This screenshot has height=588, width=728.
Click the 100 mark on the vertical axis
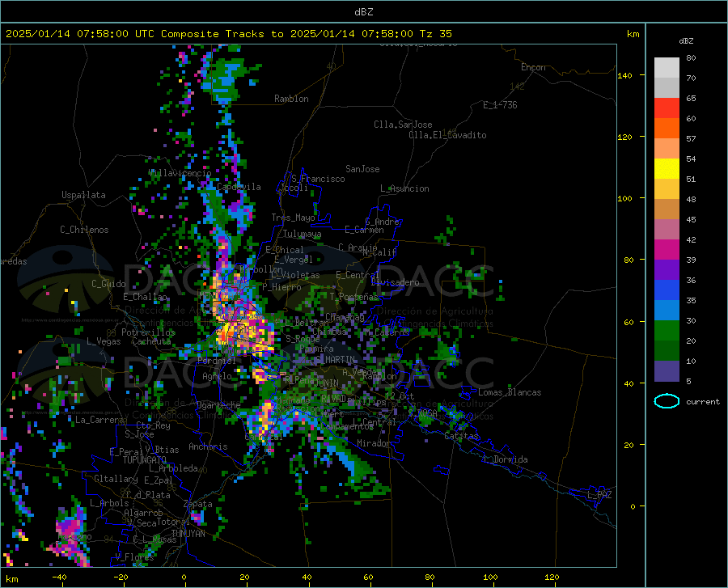pyautogui.click(x=625, y=199)
